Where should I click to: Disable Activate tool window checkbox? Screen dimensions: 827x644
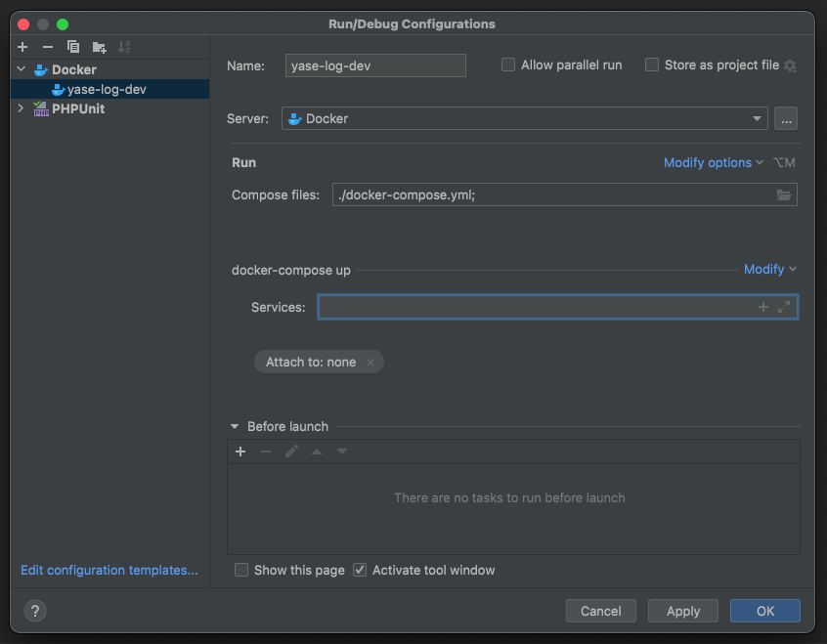pos(360,570)
